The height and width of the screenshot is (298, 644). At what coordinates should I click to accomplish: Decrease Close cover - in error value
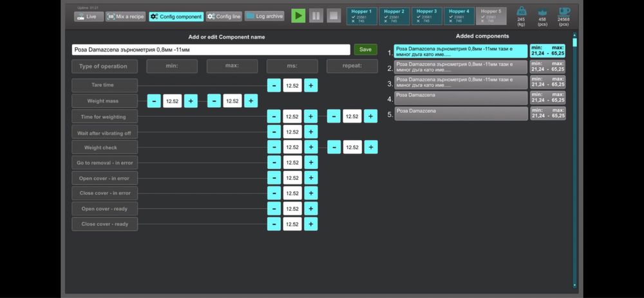coord(274,193)
